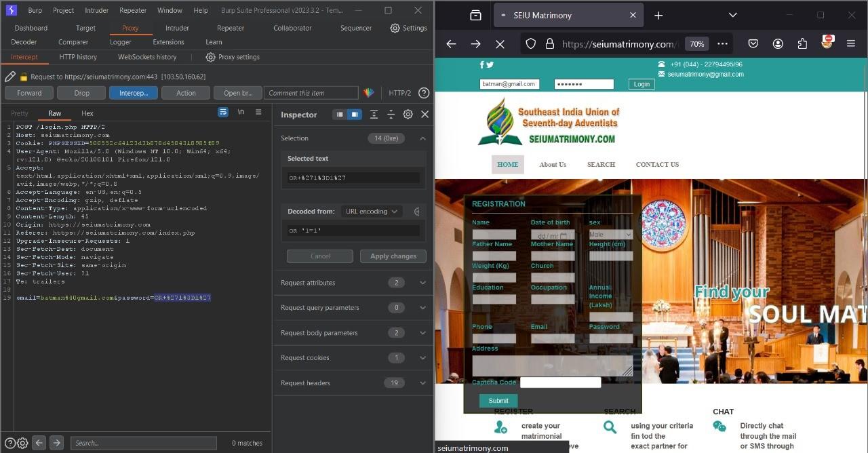Image resolution: width=868 pixels, height=453 pixels.
Task: Open the Help menu in Burp
Action: (x=201, y=10)
